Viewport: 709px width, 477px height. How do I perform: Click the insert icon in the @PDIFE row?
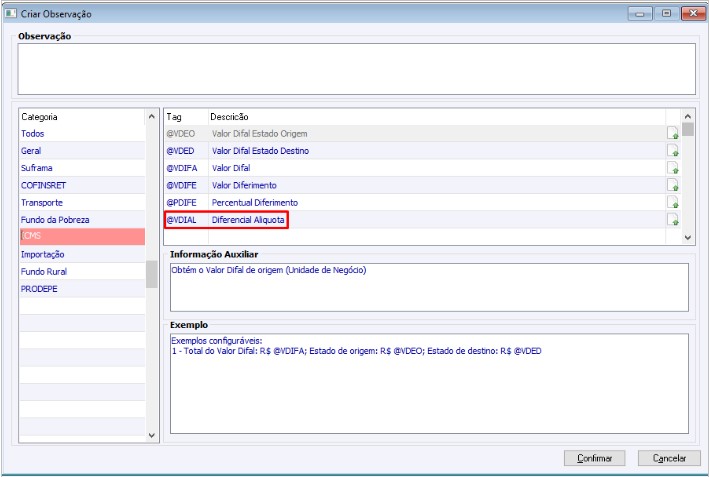673,202
